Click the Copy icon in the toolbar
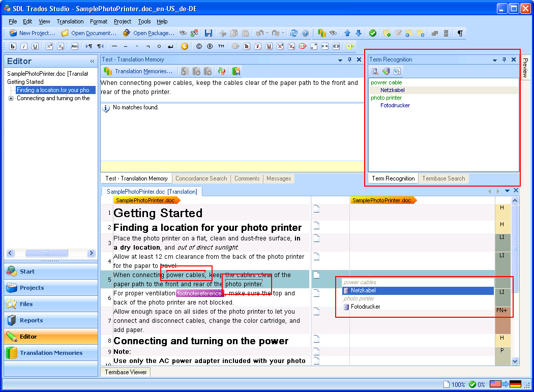This screenshot has width=534, height=392. coord(234,33)
